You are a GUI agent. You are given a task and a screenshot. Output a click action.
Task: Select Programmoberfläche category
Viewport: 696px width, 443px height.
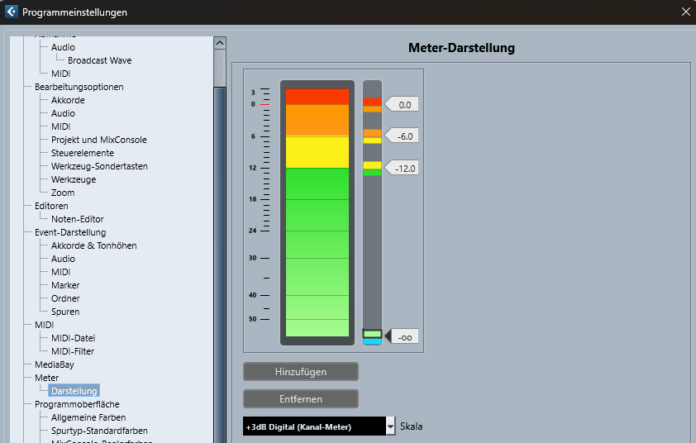coord(77,404)
